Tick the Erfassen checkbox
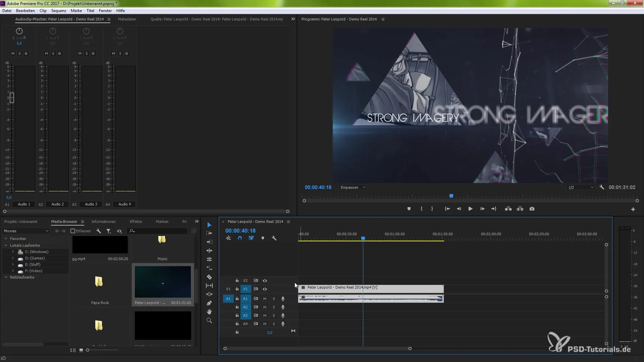 (x=73, y=231)
